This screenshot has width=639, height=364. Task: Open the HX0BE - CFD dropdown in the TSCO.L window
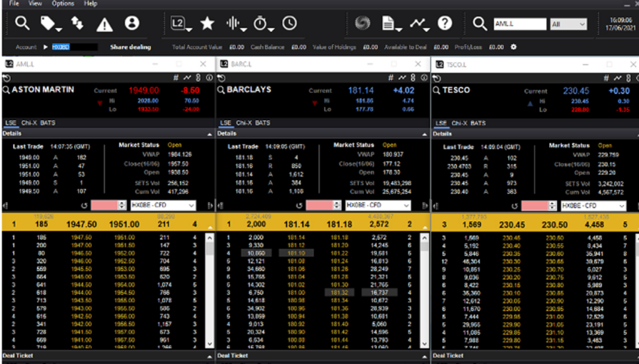point(593,206)
